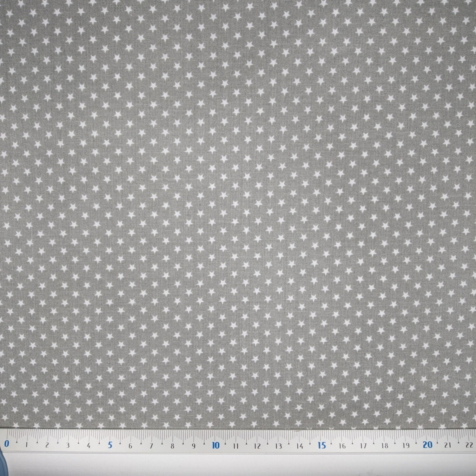Select number 12 on the measuring tape
Viewport: 476px width, 476px height.
(x=257, y=446)
